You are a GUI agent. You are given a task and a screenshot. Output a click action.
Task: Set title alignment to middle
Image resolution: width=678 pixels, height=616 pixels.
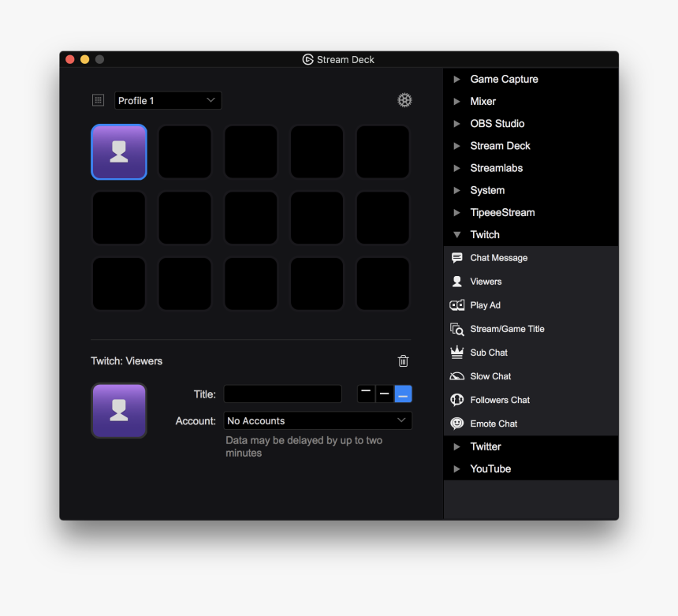coord(385,394)
